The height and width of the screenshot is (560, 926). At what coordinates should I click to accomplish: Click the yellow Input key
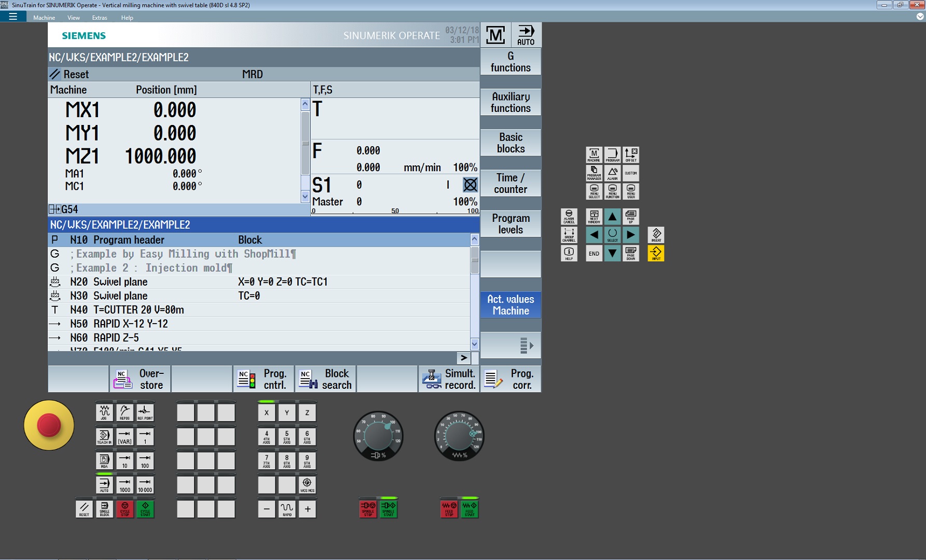656,253
